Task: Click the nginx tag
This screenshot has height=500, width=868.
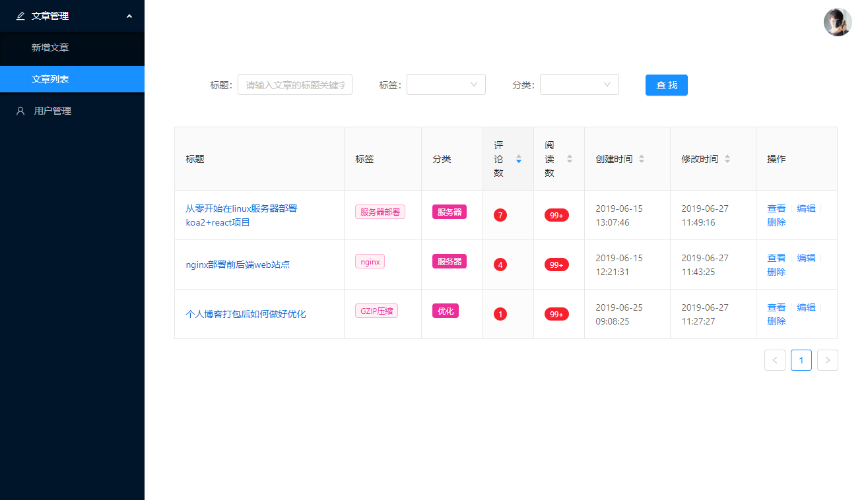Action: (370, 261)
